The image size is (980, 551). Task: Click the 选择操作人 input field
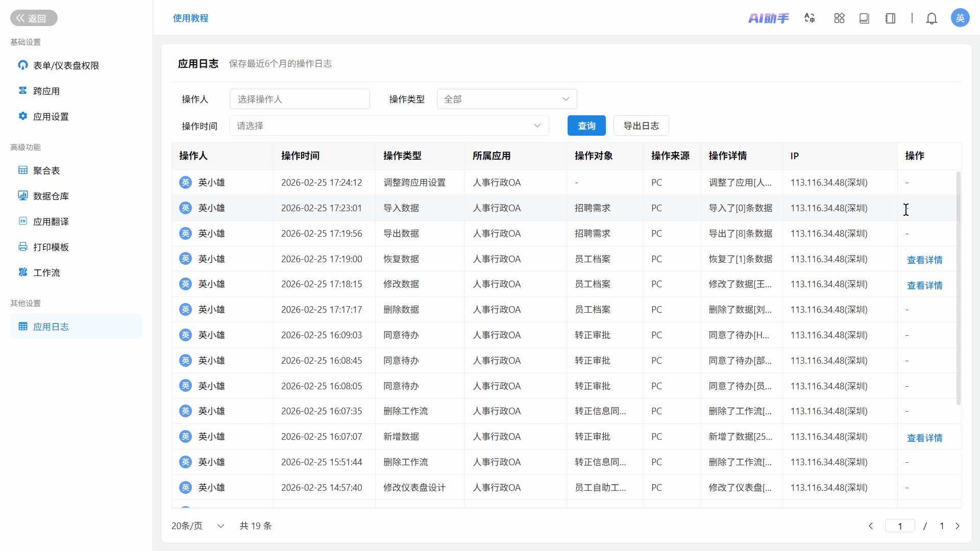[300, 99]
